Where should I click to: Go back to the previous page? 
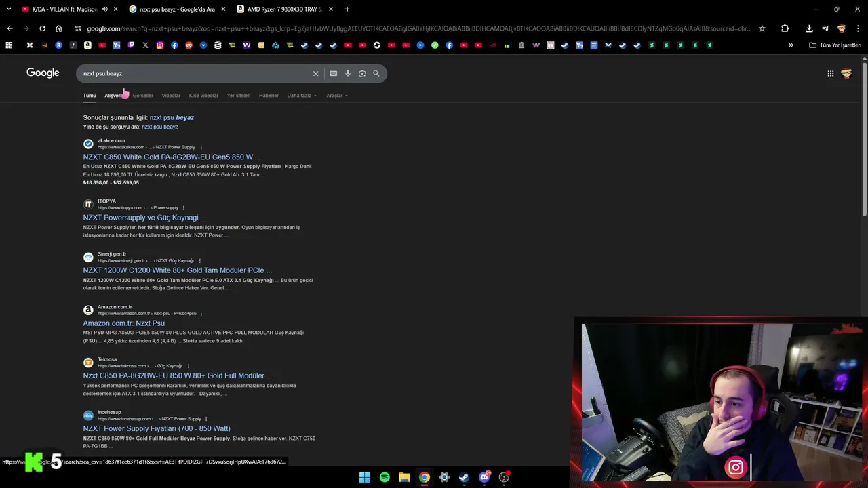click(9, 28)
